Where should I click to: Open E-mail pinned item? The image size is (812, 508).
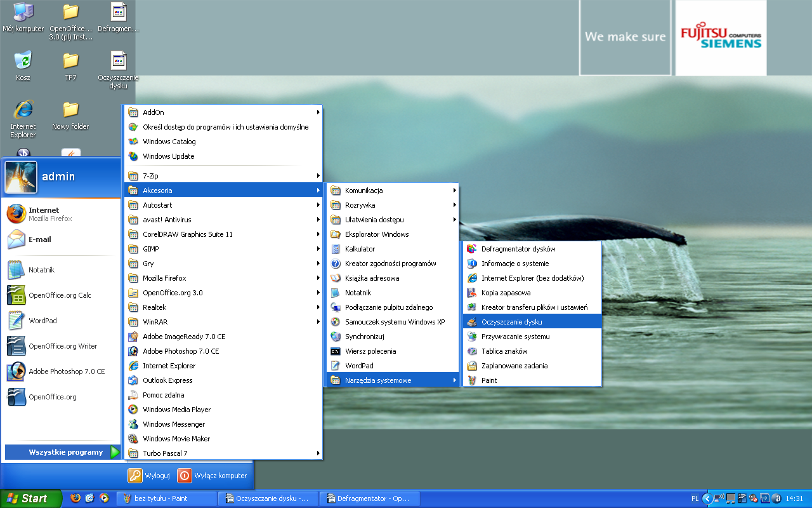[x=62, y=239]
